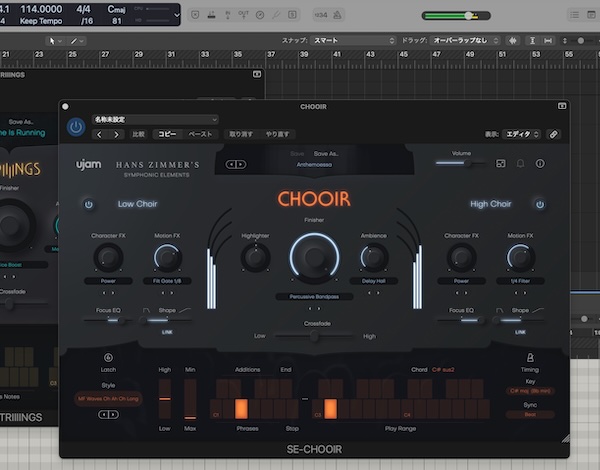Toggle the tuner icon in control bar
The image size is (600, 470).
pyautogui.click(x=275, y=15)
